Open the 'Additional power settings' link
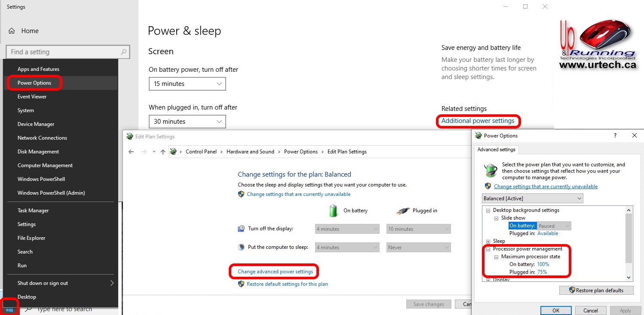This screenshot has height=315, width=644. [x=478, y=121]
